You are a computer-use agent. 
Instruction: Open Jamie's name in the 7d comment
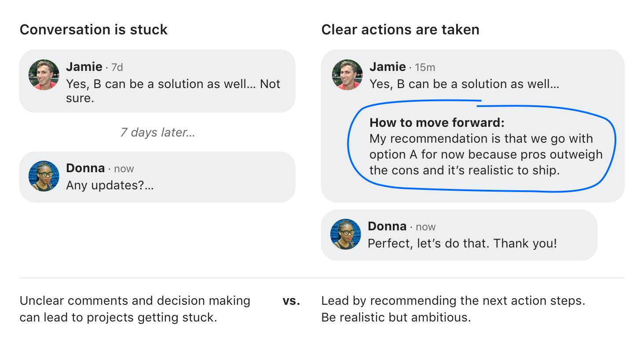click(x=84, y=67)
